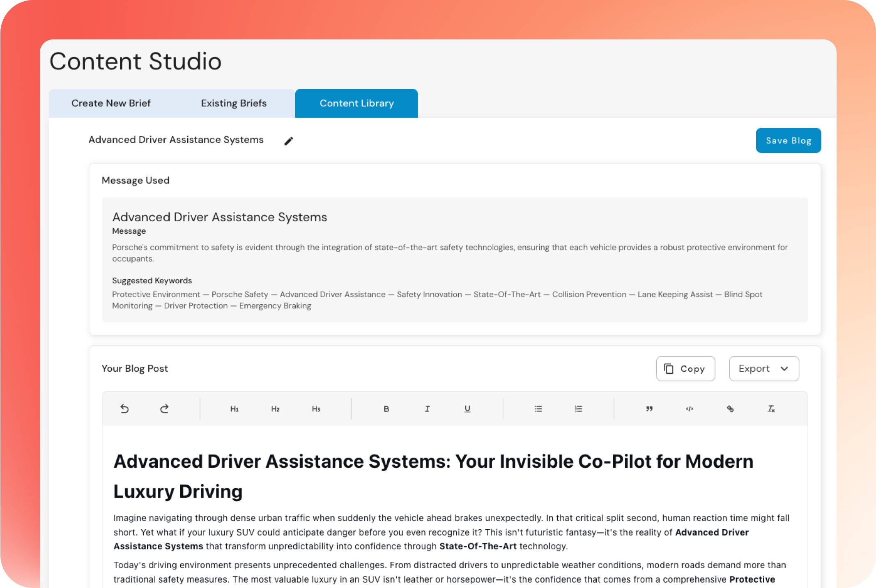876x588 pixels.
Task: Edit the blog title with pencil icon
Action: 289,141
